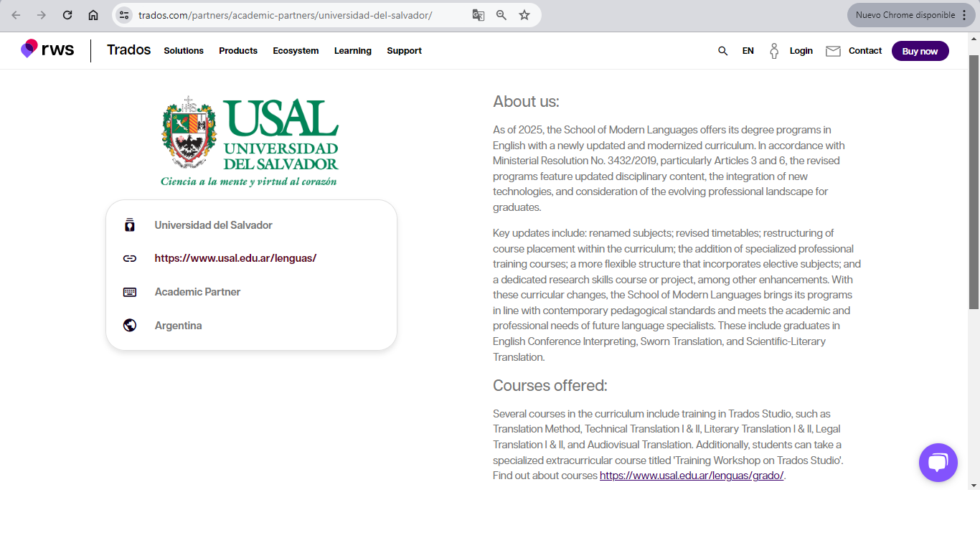The image size is (980, 548).
Task: Click the browser forward arrow
Action: click(x=42, y=15)
